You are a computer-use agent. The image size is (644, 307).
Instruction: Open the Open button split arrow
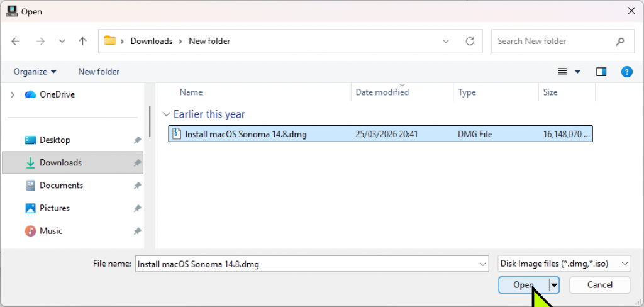[x=554, y=285]
